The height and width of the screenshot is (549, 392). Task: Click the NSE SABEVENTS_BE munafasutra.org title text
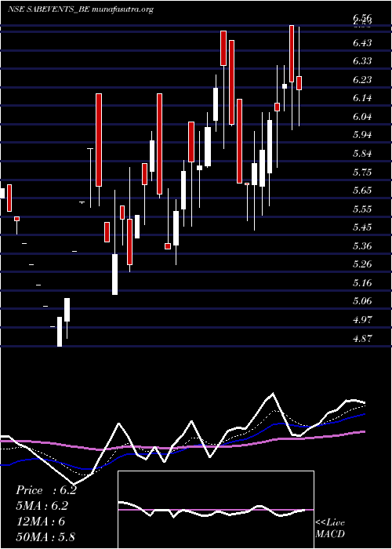[x=81, y=9]
